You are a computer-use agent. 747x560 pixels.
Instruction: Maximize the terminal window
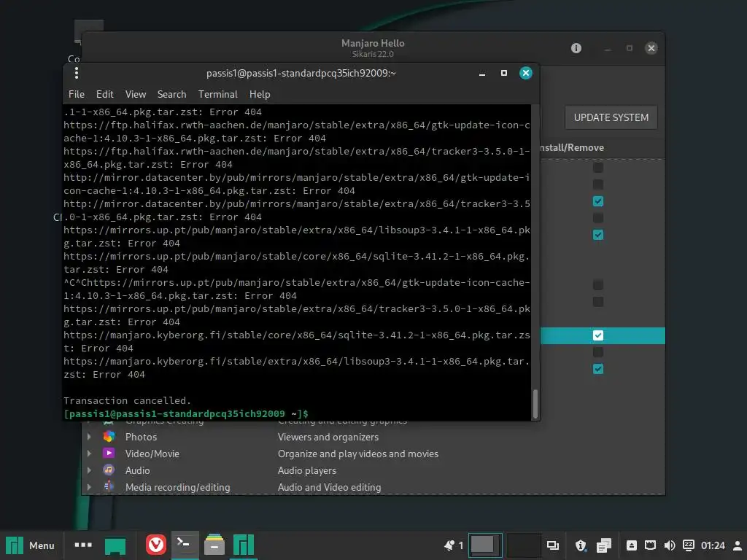coord(503,73)
